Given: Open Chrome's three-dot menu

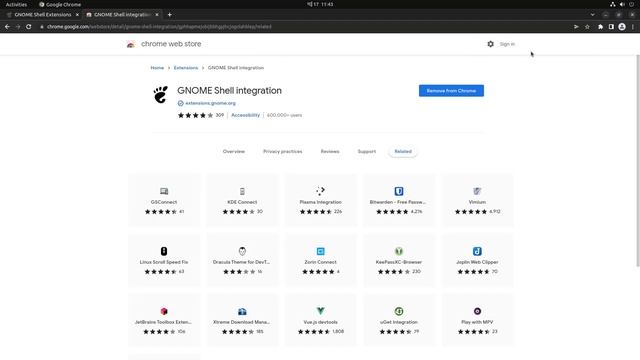Looking at the screenshot, I should point(633,27).
